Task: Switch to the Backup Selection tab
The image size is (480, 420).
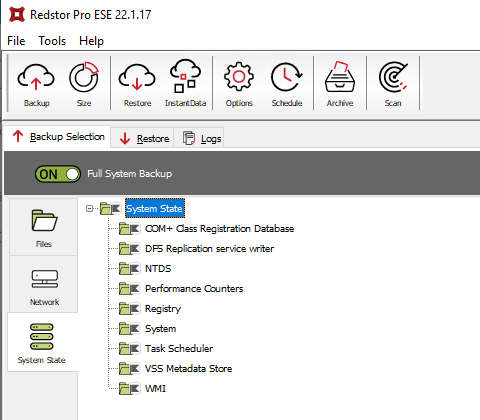Action: click(x=58, y=137)
